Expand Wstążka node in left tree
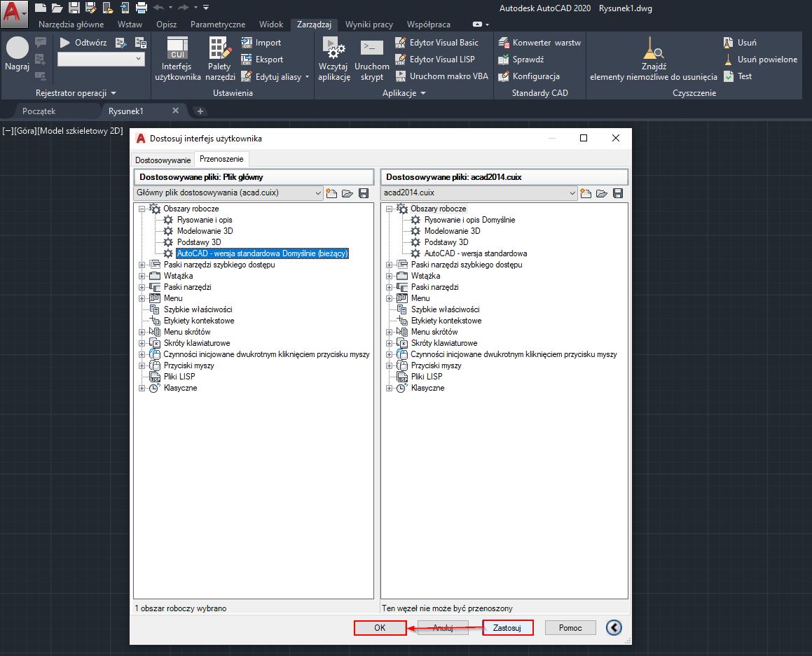Image resolution: width=812 pixels, height=656 pixels. pyautogui.click(x=142, y=277)
